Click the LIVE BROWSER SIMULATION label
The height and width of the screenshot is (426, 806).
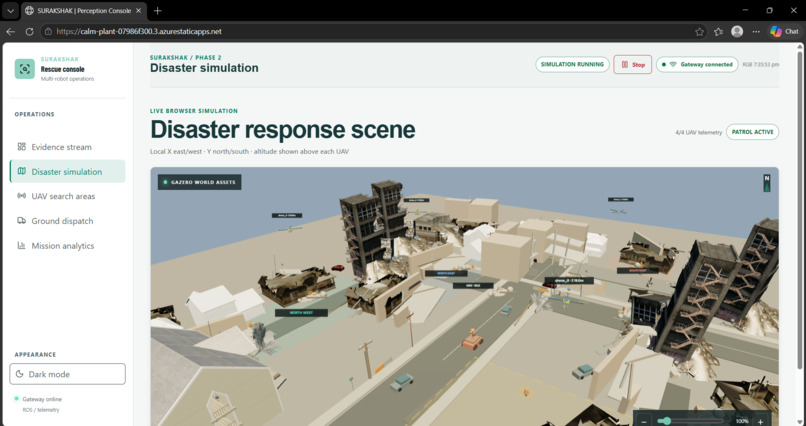click(194, 110)
